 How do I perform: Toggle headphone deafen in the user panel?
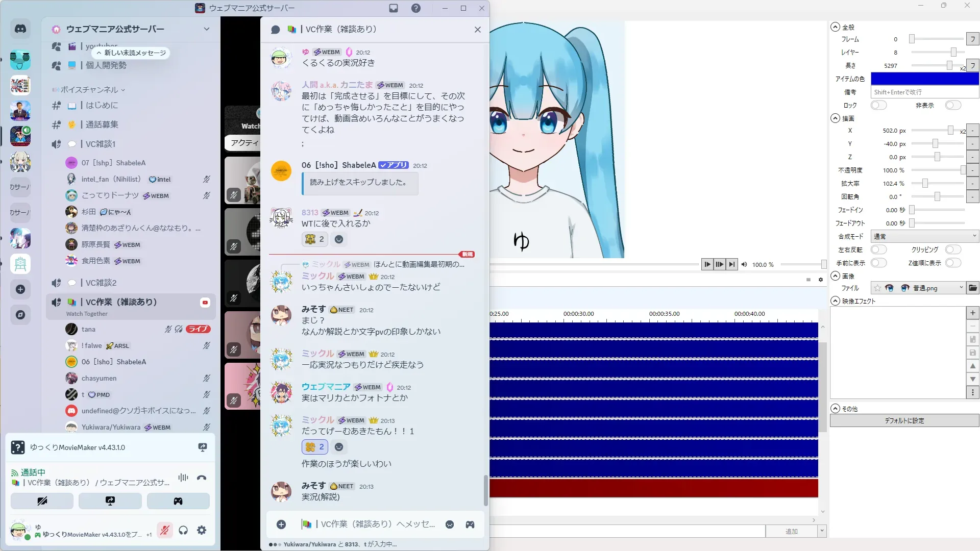(183, 531)
